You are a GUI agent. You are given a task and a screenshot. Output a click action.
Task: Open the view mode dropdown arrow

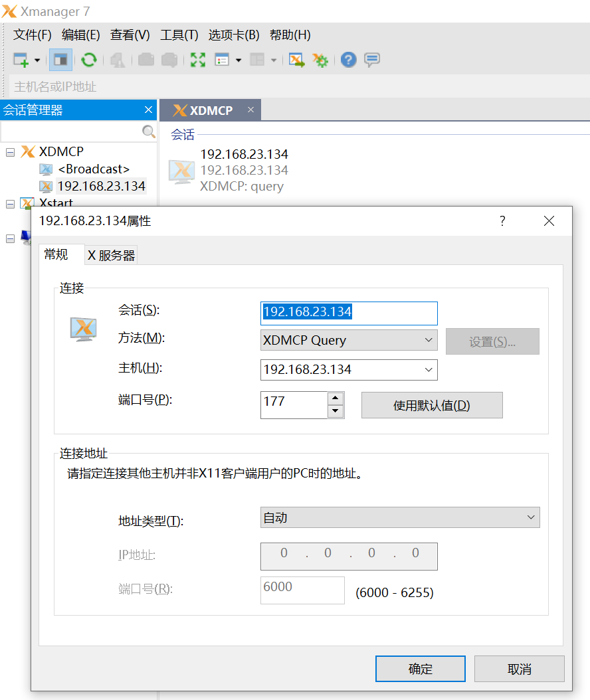click(x=239, y=60)
